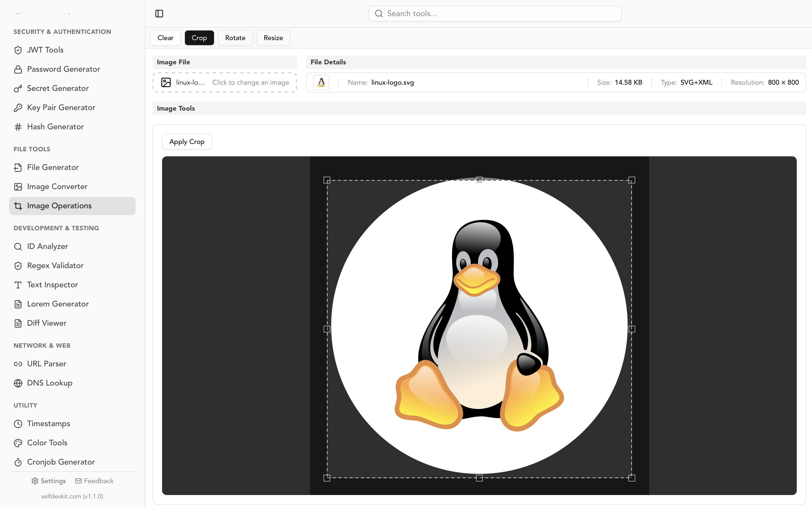
Task: Click the DNS Lookup globe icon
Action: pos(18,383)
